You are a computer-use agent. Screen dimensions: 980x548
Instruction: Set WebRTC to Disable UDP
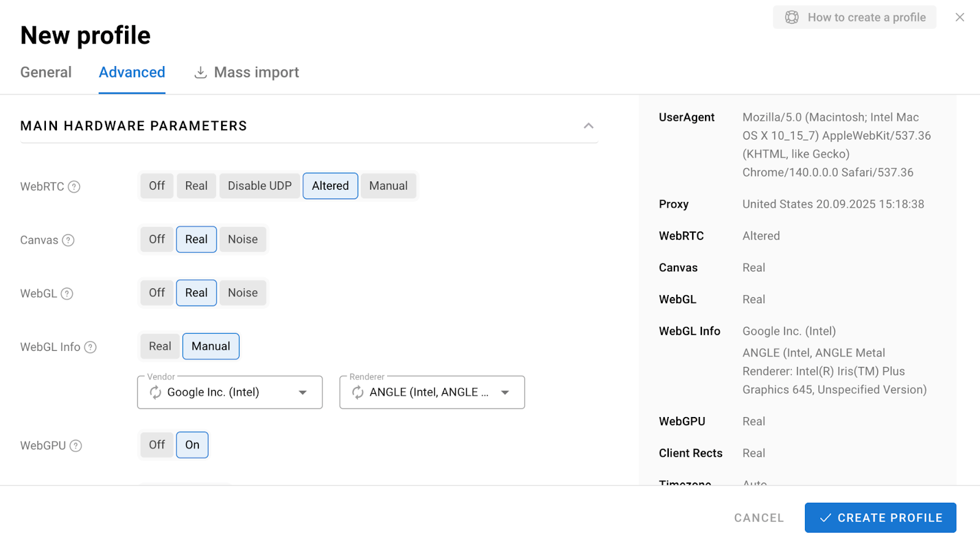(260, 186)
